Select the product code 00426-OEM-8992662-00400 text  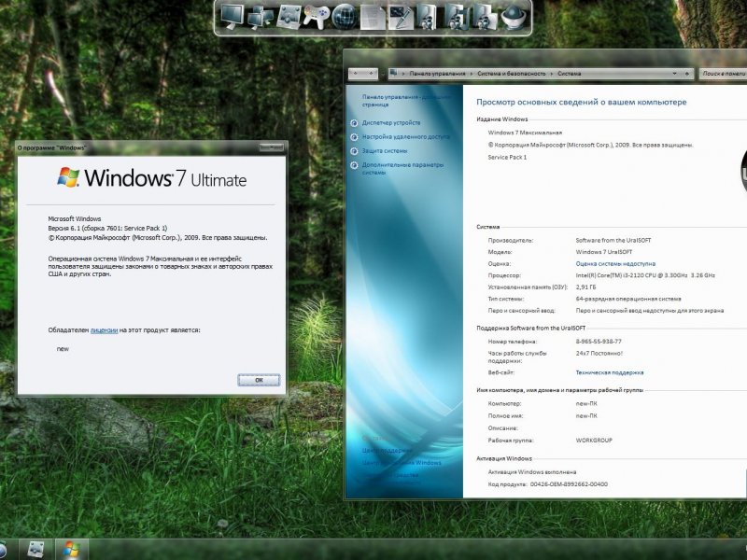click(569, 484)
